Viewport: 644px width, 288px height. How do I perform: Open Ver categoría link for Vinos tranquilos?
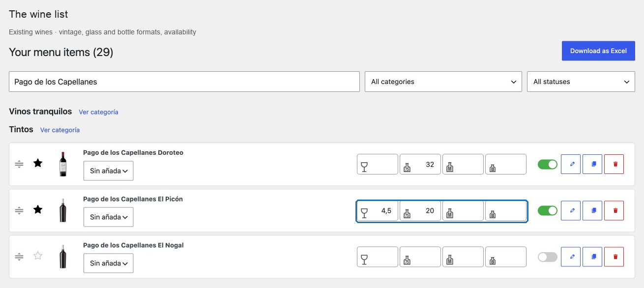tap(98, 112)
